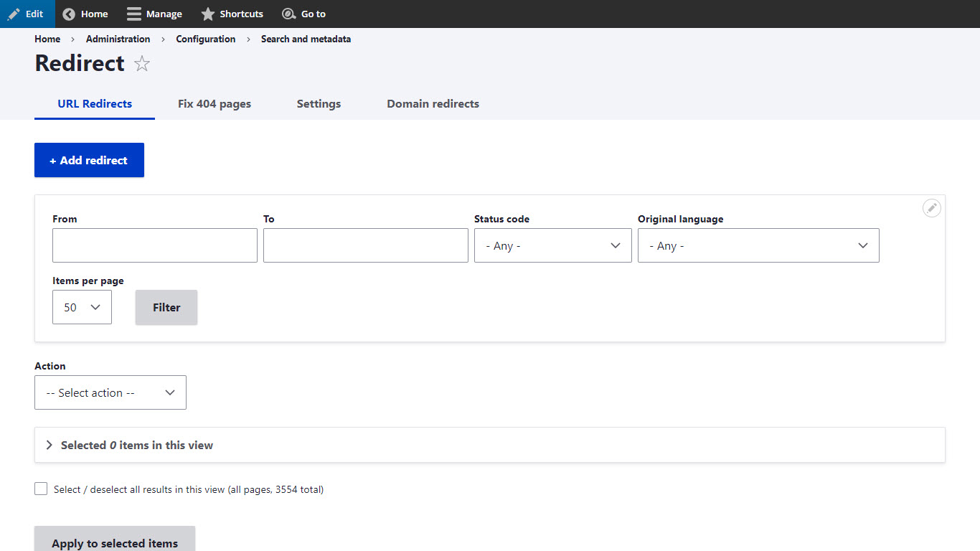Open the Status code dropdown
The width and height of the screenshot is (980, 551).
click(552, 245)
